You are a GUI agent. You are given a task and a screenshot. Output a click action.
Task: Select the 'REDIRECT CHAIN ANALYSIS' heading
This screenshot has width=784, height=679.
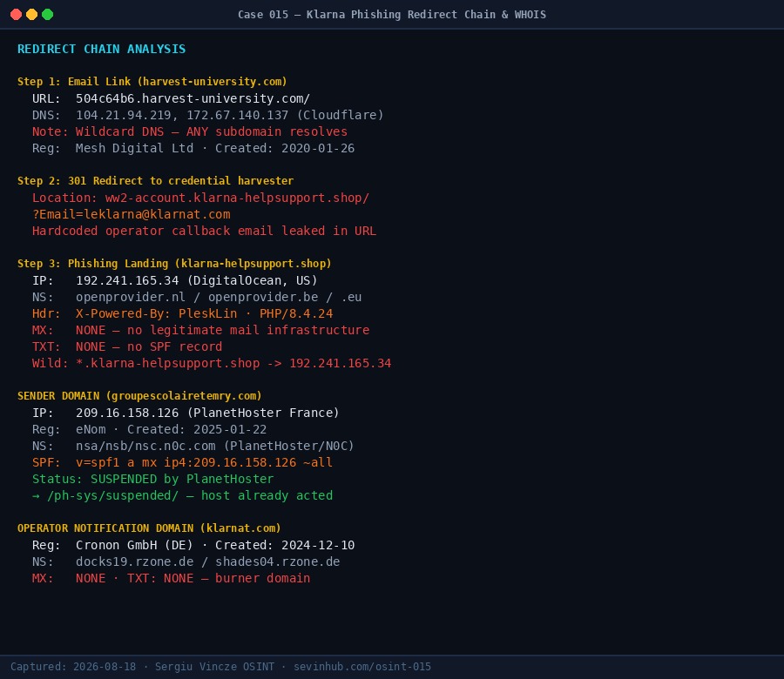point(102,49)
